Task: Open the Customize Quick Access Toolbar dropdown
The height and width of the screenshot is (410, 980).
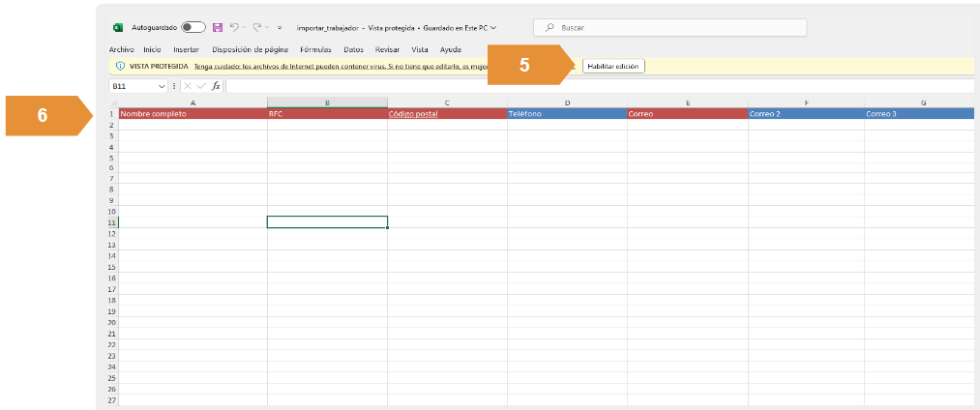Action: (280, 28)
